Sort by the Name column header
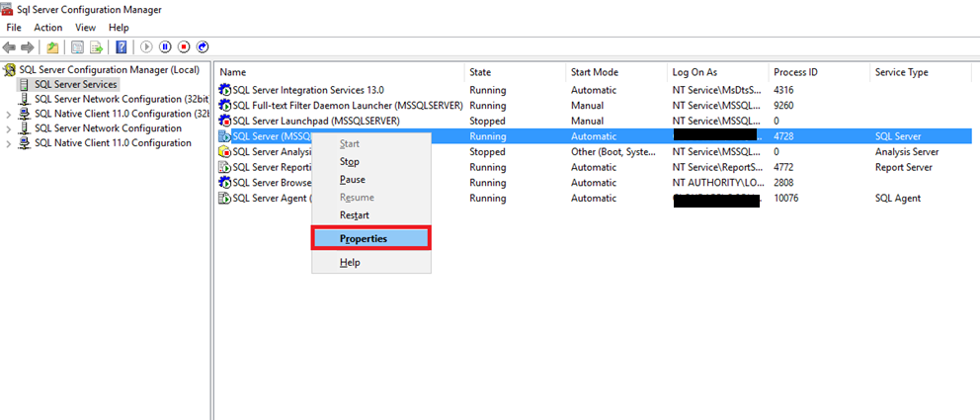This screenshot has width=980, height=420. (340, 72)
